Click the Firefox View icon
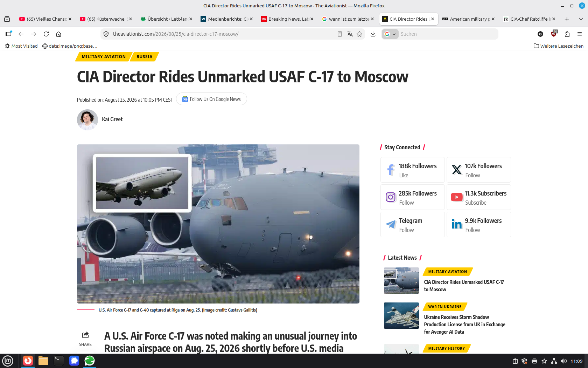Viewport: 588px width, 368px height. 7,19
